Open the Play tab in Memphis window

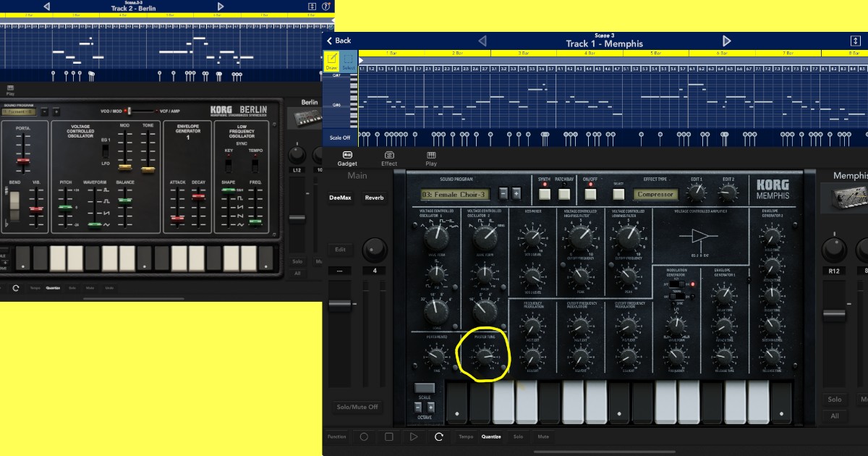tap(431, 159)
